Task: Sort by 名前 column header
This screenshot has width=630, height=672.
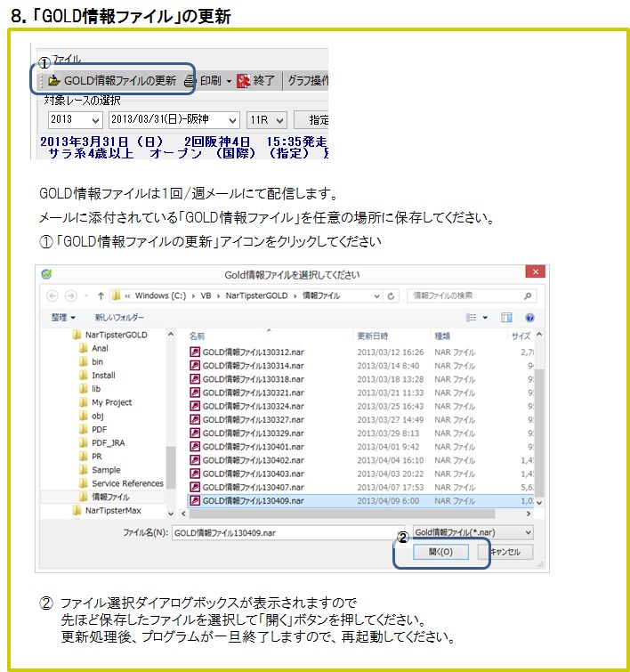Action: (x=197, y=336)
